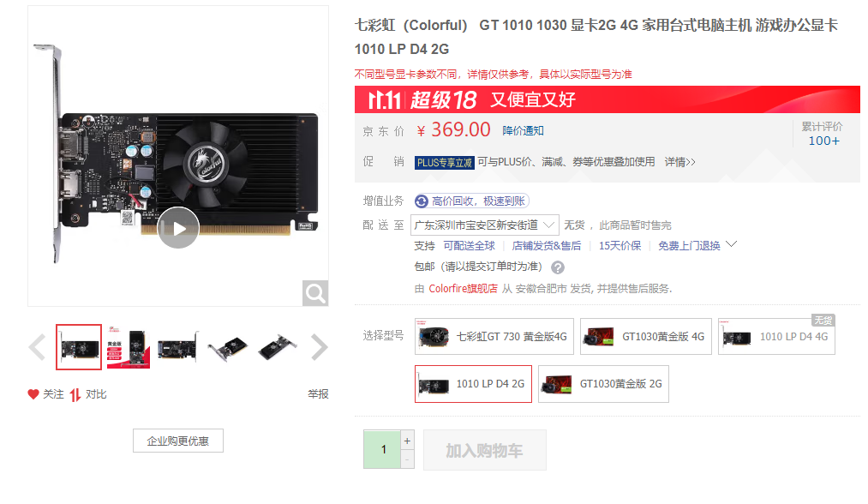This screenshot has height=504, width=868.
Task: Click the 企业购更优惠 button
Action: [x=177, y=441]
